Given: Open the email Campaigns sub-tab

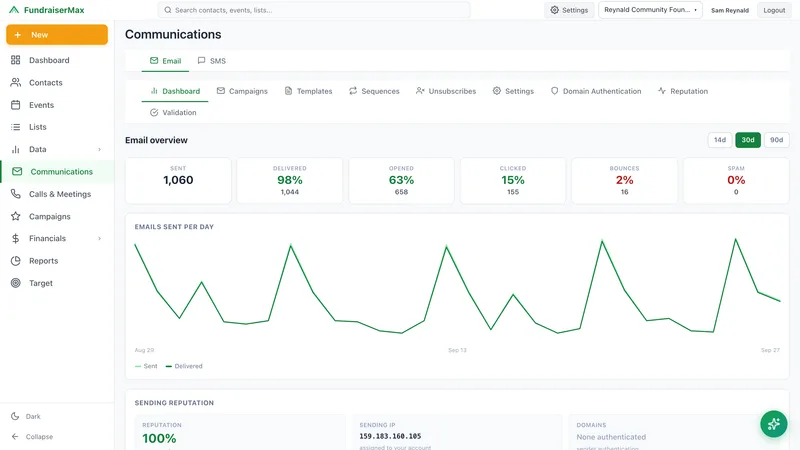Looking at the screenshot, I should pos(242,91).
